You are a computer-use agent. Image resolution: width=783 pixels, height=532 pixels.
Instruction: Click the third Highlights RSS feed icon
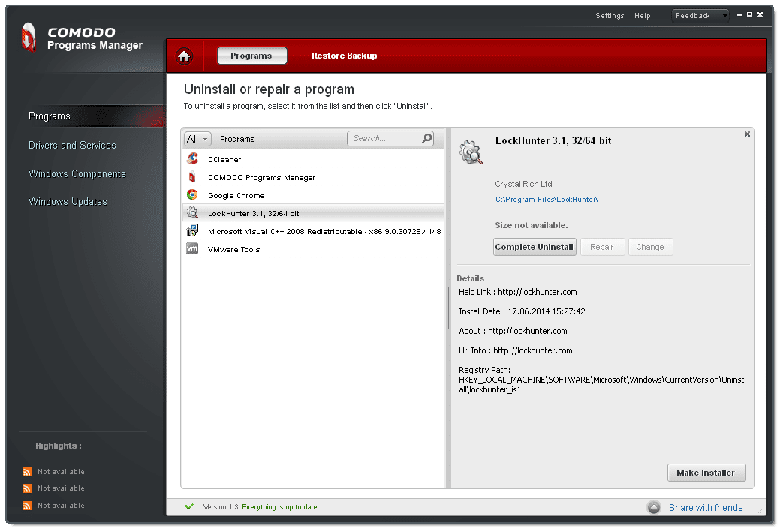tap(27, 506)
